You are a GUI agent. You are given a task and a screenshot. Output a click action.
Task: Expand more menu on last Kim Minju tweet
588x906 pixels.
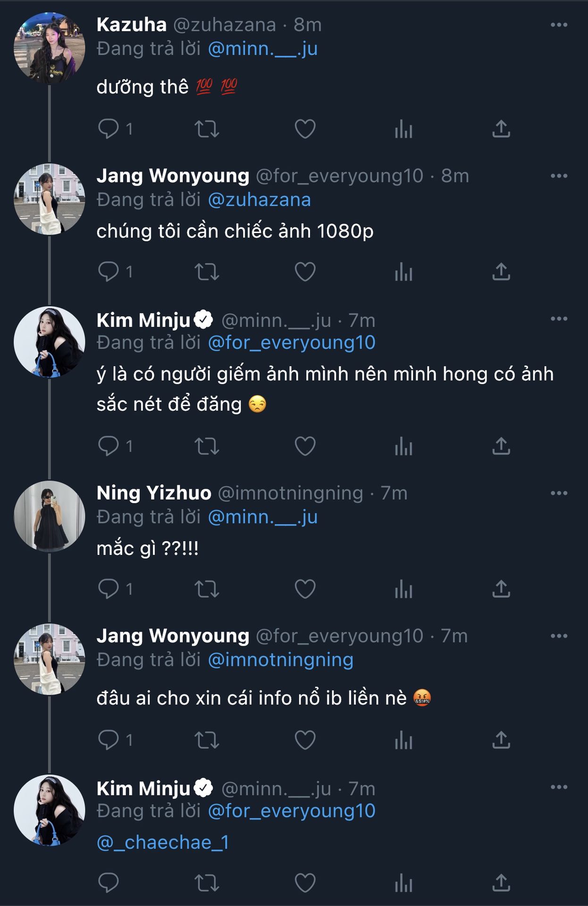[559, 787]
